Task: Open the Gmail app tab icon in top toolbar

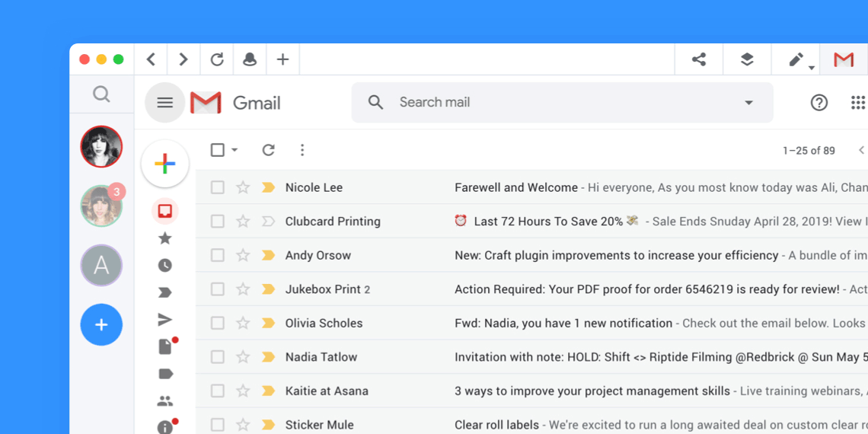Action: pyautogui.click(x=844, y=60)
